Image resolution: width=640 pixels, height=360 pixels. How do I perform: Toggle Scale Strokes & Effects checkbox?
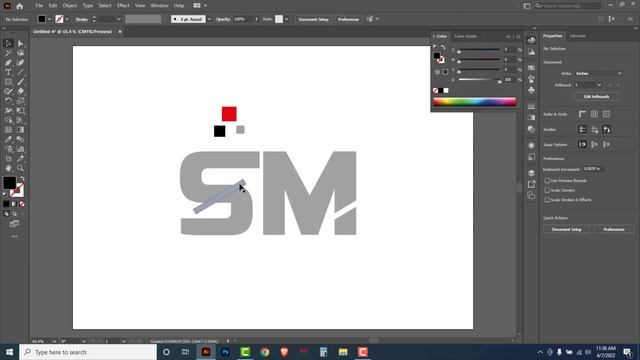tap(547, 200)
